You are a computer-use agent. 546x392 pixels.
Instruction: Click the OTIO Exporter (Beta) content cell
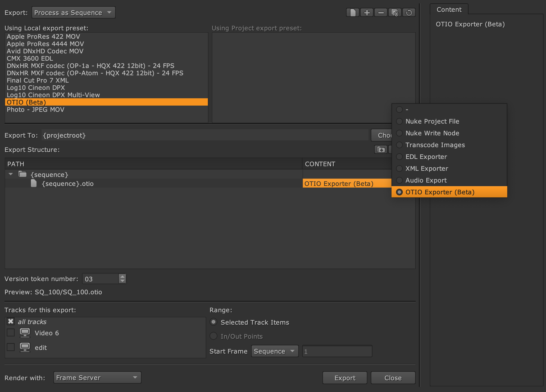pyautogui.click(x=347, y=183)
